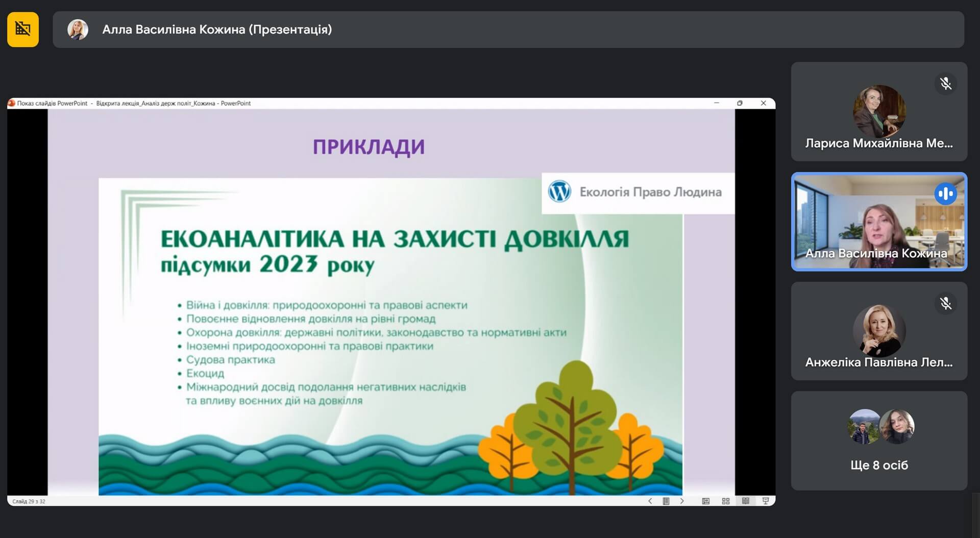Image resolution: width=980 pixels, height=538 pixels.
Task: Click the 'Екологія Право Людина' site label
Action: [650, 192]
